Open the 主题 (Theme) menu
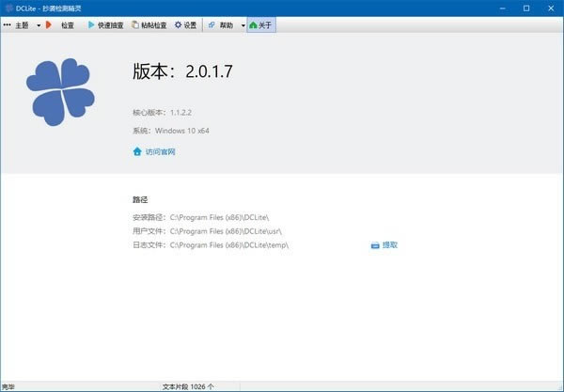This screenshot has width=564, height=392. click(22, 25)
